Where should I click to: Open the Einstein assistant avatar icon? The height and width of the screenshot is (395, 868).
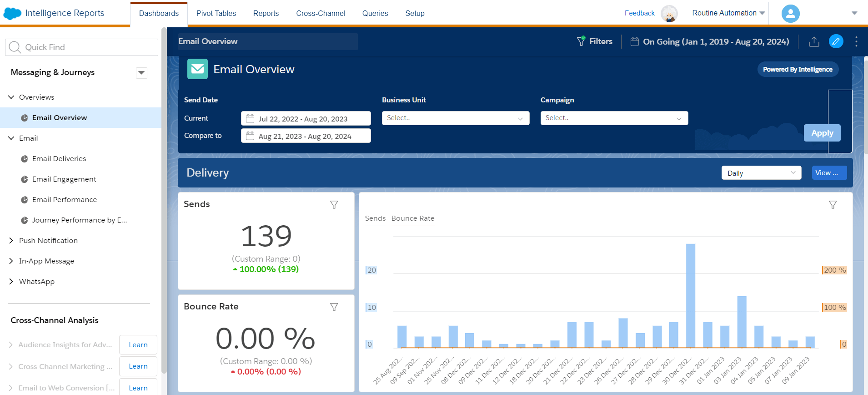tap(669, 14)
